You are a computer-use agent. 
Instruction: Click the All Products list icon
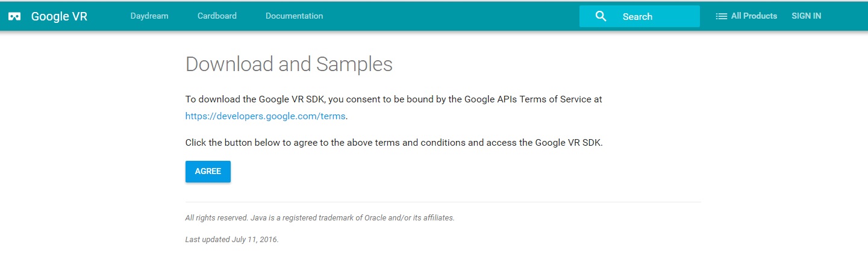721,16
